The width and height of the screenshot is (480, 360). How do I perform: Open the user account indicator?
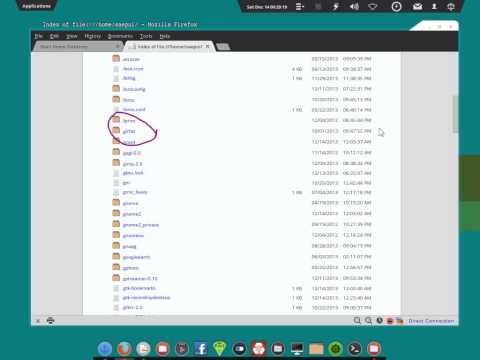(434, 7)
